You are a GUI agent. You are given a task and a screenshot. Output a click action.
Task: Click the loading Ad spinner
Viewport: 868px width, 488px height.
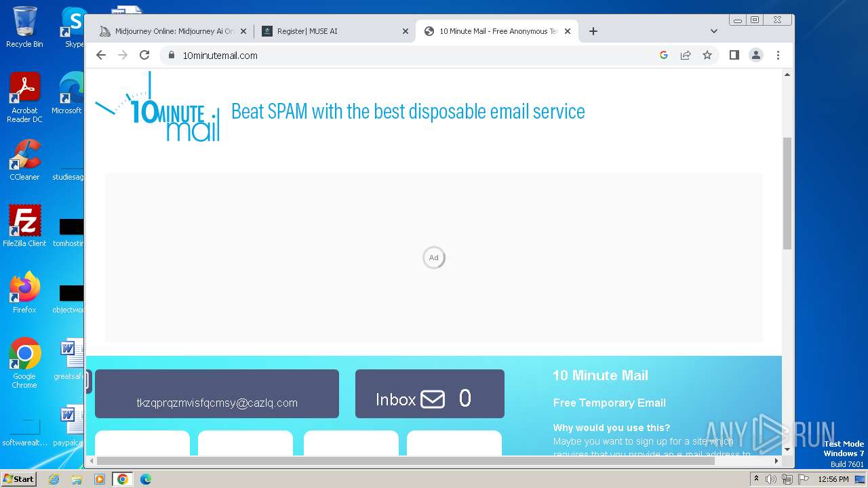point(434,258)
